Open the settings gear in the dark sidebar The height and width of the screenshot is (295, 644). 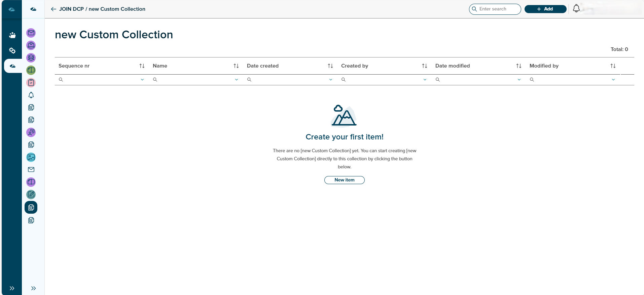click(12, 51)
